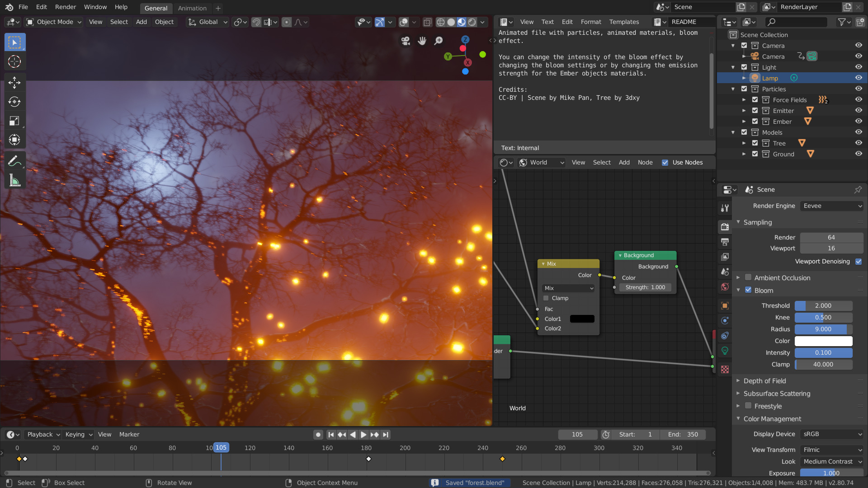
Task: Click the Bloom Color swatch
Action: pyautogui.click(x=823, y=341)
